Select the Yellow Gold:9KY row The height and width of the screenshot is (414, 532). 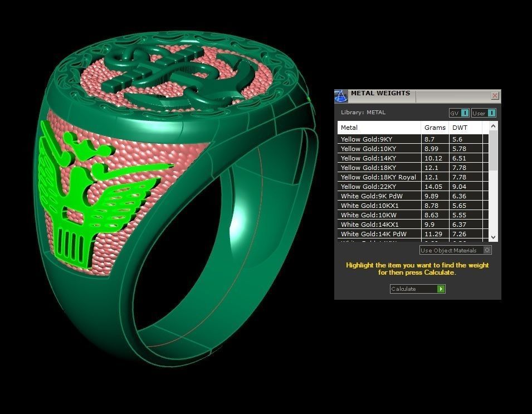(x=413, y=139)
